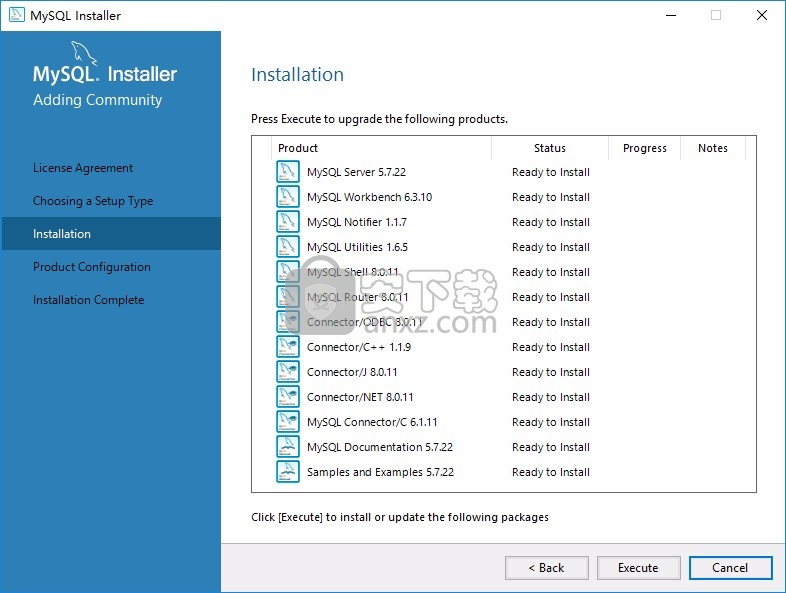786x593 pixels.
Task: Click the MySQL Server 5.7.22 product icon
Action: 288,171
